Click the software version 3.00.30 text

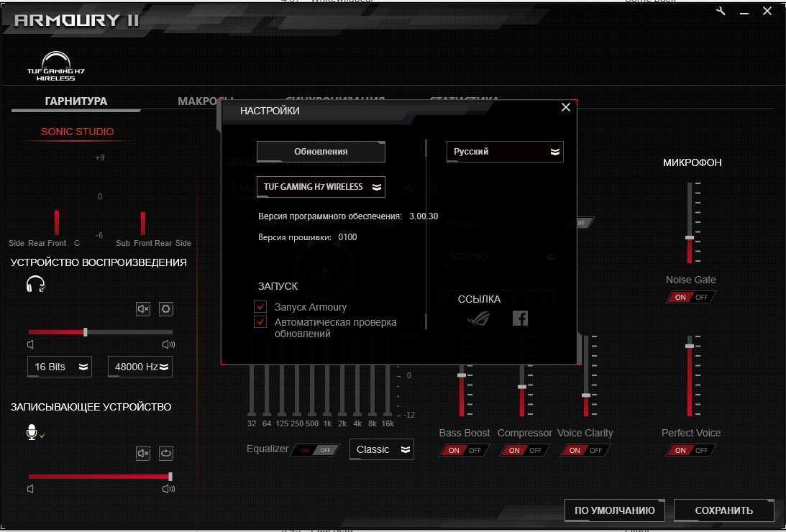[x=424, y=216]
